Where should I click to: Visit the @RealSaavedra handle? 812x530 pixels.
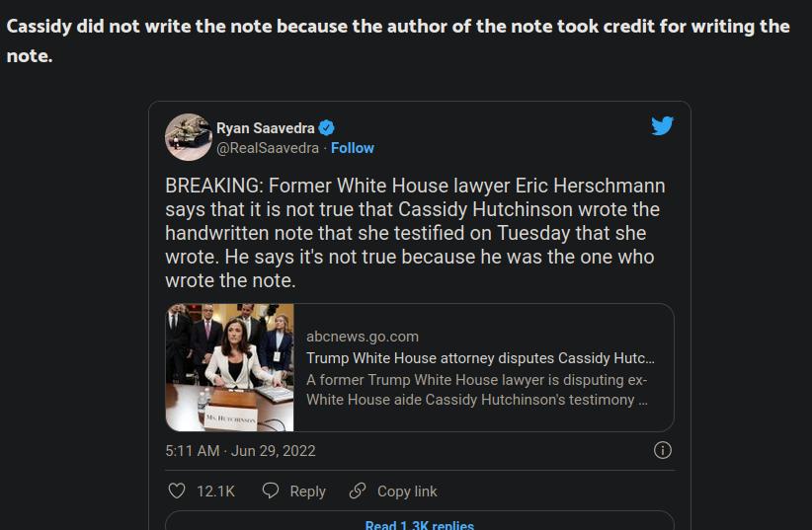click(x=268, y=148)
